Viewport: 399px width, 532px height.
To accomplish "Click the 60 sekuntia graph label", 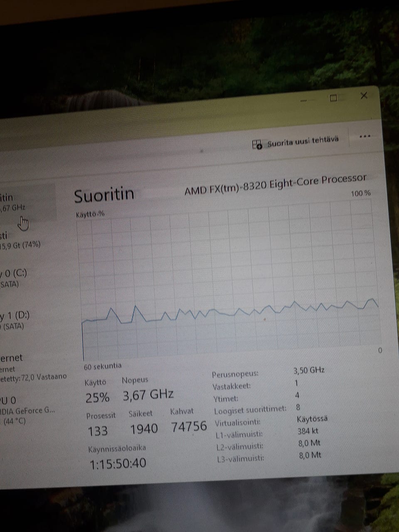I will click(x=103, y=366).
